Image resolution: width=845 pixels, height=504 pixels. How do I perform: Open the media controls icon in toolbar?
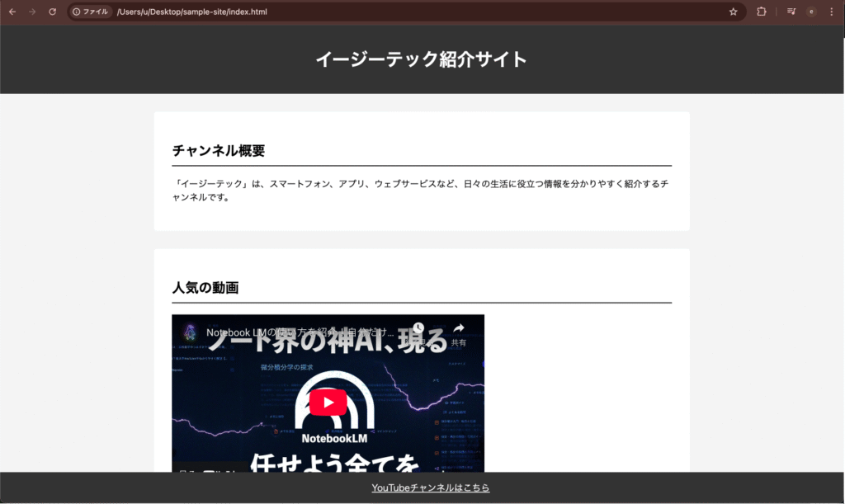coord(791,12)
